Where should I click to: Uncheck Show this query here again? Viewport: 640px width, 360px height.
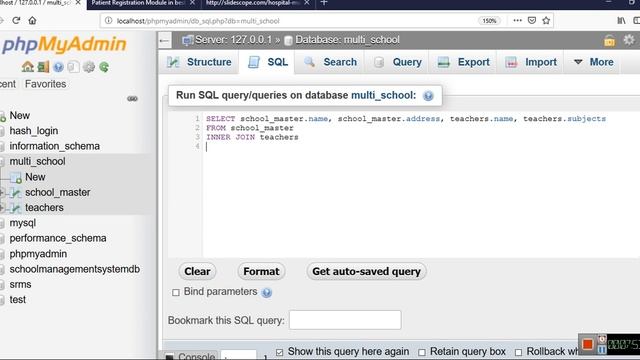(279, 352)
